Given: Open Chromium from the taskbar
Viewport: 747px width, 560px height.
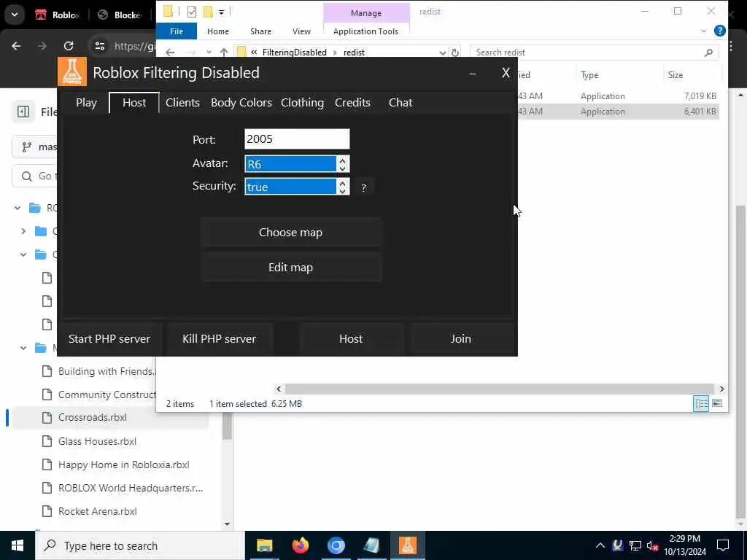Looking at the screenshot, I should click(336, 545).
